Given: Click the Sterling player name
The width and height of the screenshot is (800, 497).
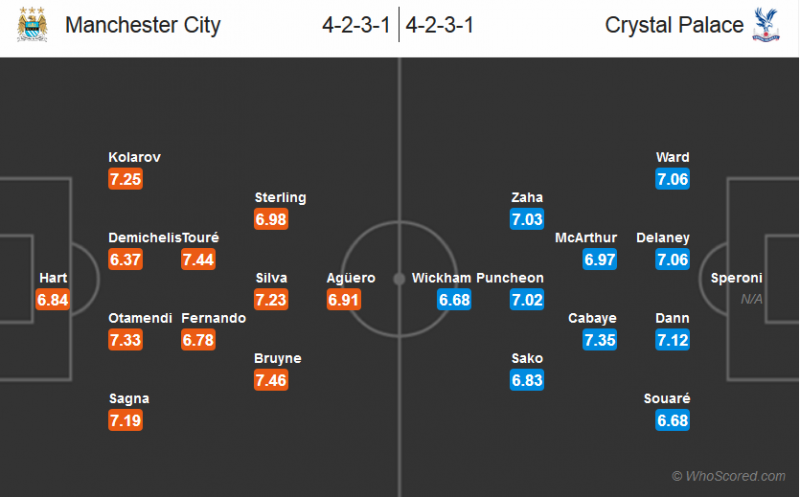Looking at the screenshot, I should click(280, 197).
